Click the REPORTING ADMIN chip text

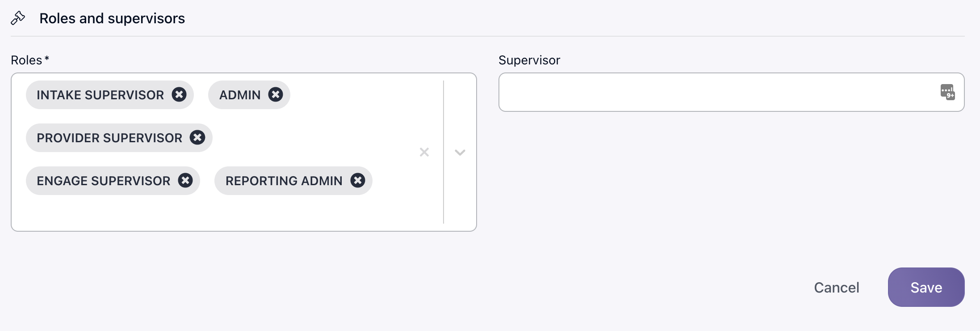click(284, 181)
